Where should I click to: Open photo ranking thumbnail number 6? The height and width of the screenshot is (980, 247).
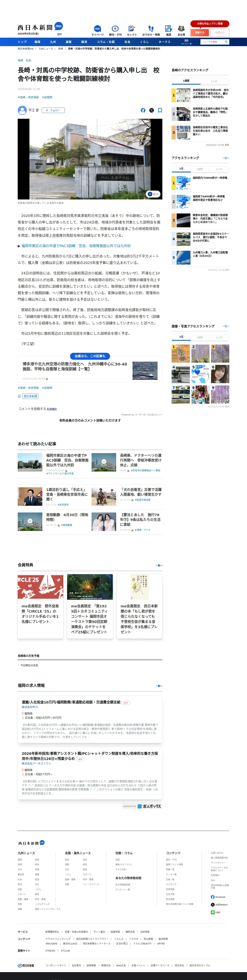(x=220, y=374)
